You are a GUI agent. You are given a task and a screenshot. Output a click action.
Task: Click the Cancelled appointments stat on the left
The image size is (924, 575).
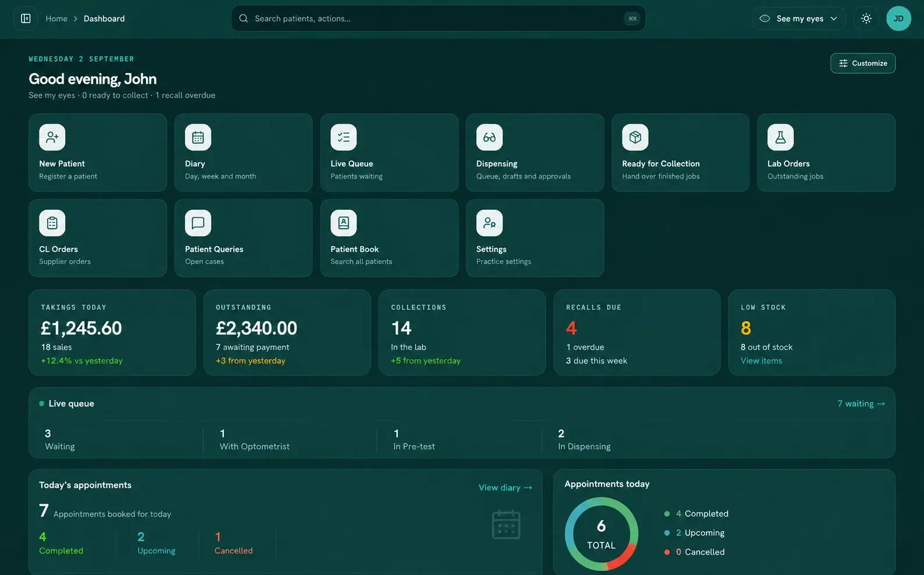click(234, 543)
